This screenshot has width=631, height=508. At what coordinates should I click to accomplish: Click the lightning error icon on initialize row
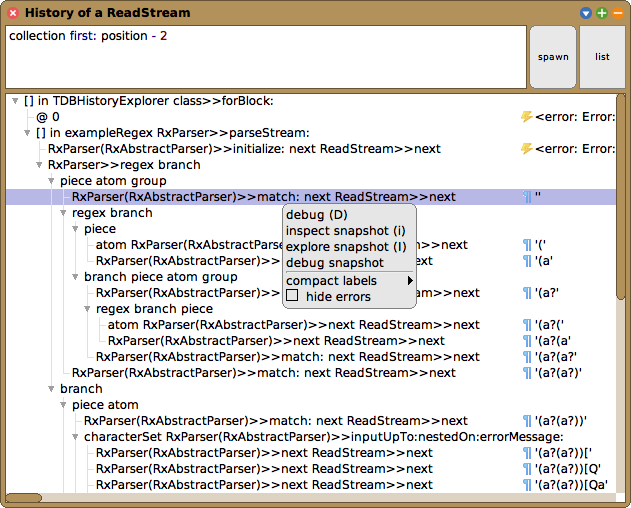point(526,149)
